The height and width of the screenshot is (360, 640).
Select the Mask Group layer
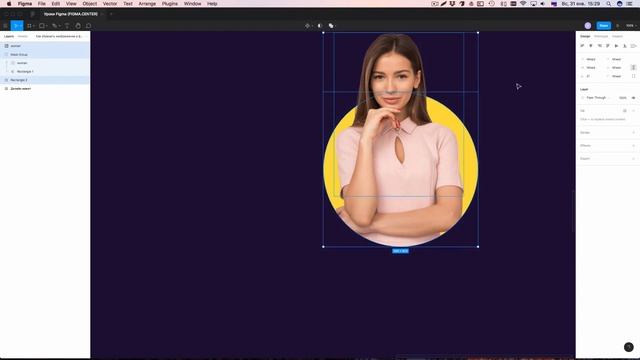(45, 54)
